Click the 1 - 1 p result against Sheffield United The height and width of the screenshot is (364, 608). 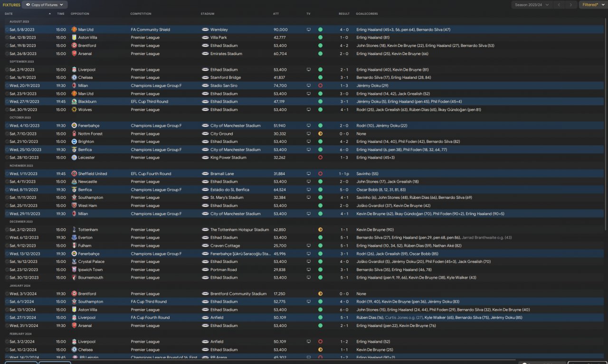[x=344, y=174]
